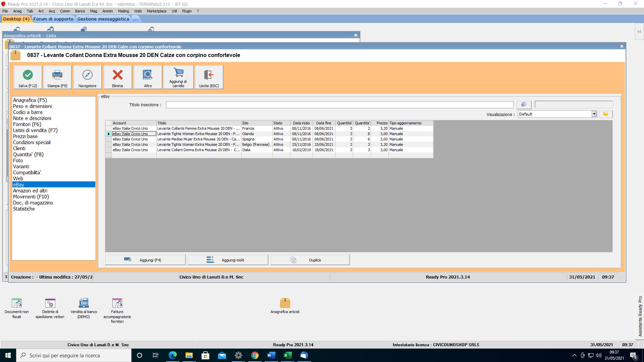This screenshot has height=362, width=644.
Task: Select Prezzi base section
Action: coord(54,136)
